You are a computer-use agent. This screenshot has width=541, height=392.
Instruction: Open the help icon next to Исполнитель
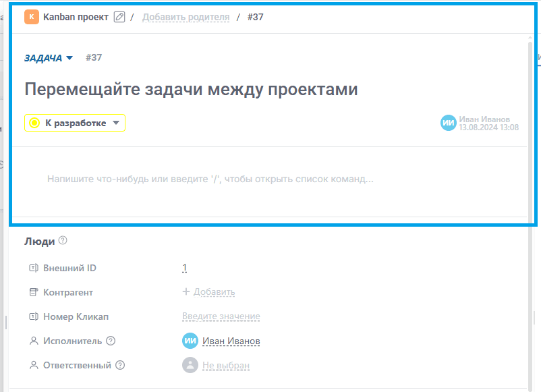(111, 341)
